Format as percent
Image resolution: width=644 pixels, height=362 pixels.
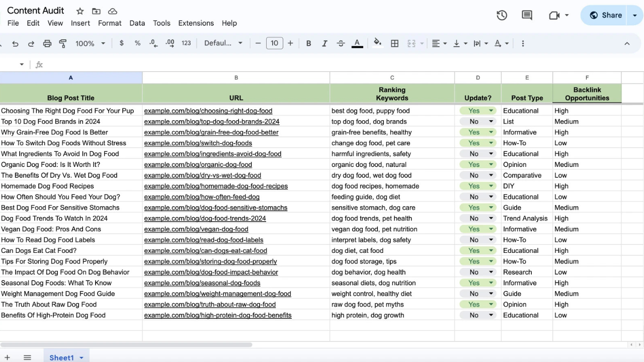click(137, 43)
